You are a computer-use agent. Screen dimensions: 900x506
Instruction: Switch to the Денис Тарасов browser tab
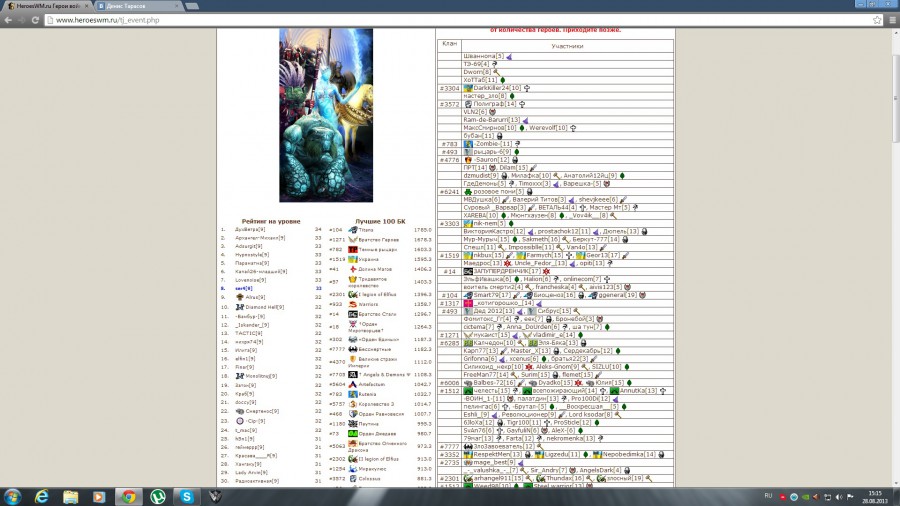pos(138,6)
